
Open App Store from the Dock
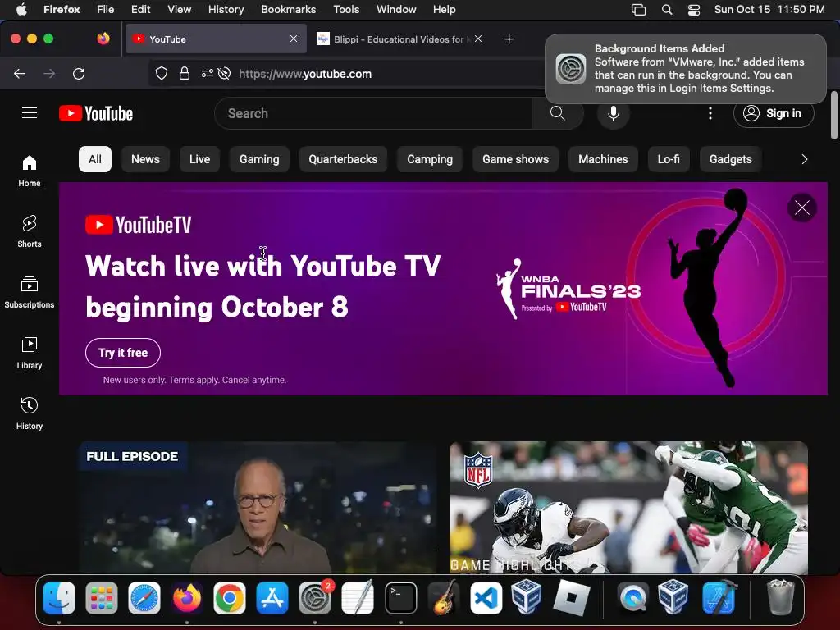(272, 598)
